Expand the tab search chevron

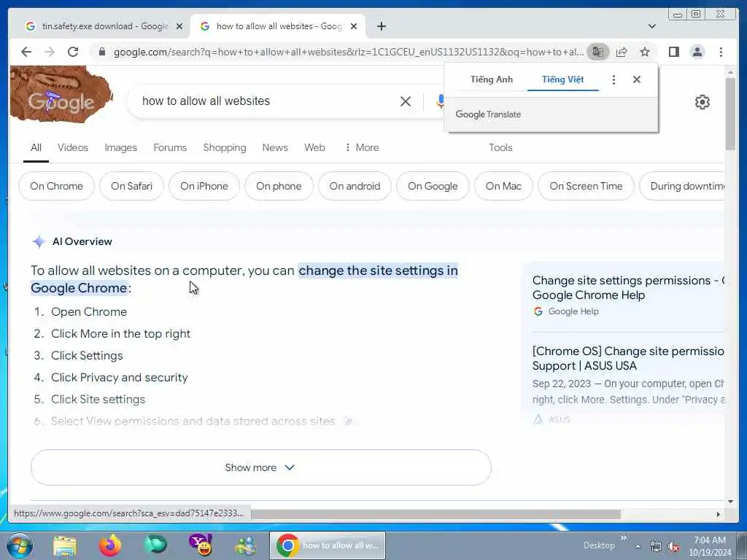click(652, 26)
